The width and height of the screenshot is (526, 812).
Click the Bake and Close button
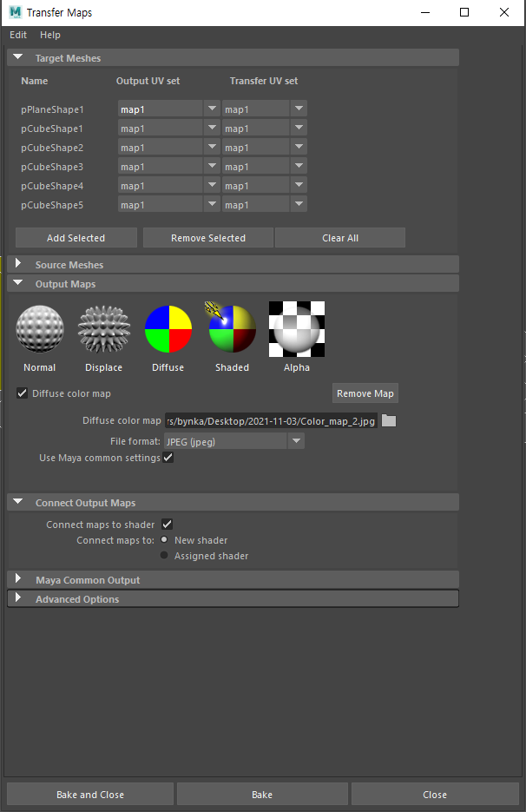tap(90, 795)
